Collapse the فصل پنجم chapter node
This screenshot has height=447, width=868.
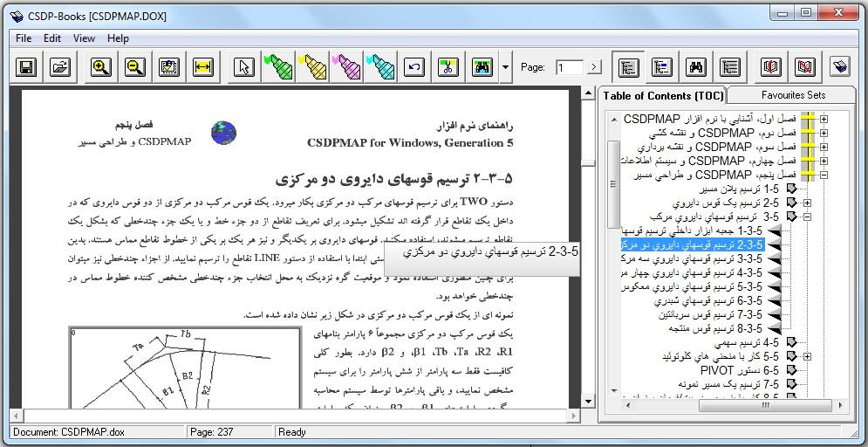click(x=824, y=175)
